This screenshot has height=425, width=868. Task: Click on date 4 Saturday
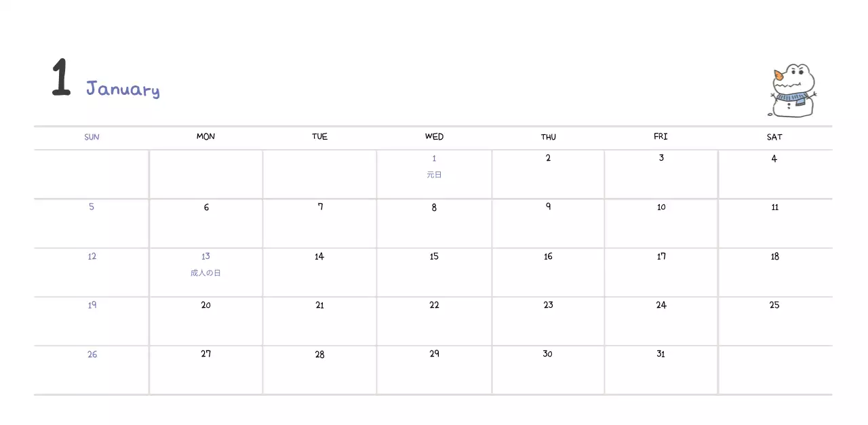(774, 159)
